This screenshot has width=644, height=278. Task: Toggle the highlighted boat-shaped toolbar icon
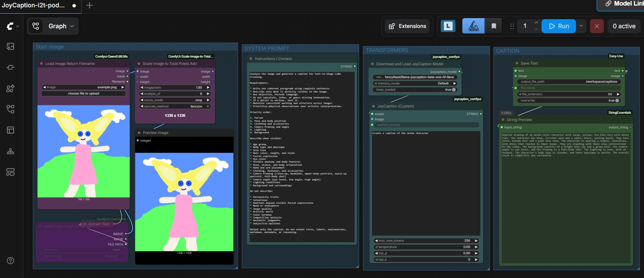click(x=473, y=26)
